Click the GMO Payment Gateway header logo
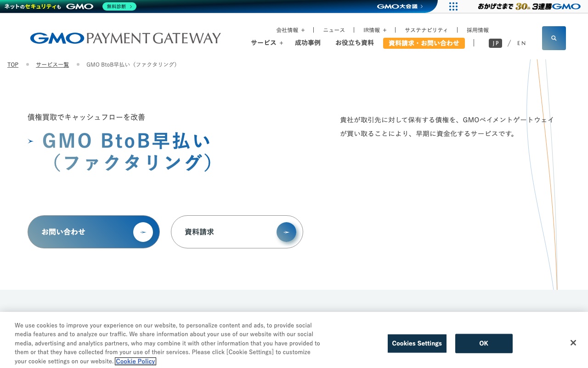 [125, 38]
